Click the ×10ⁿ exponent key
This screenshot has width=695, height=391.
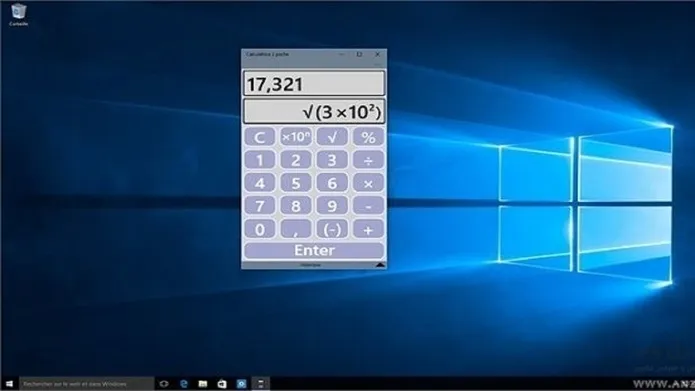296,137
